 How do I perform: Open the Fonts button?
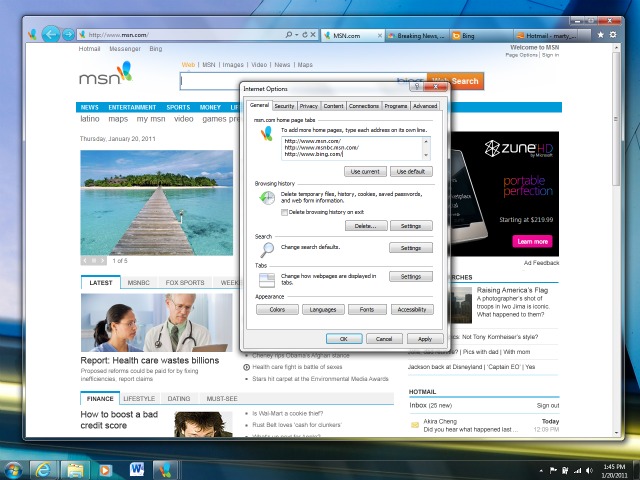(367, 309)
